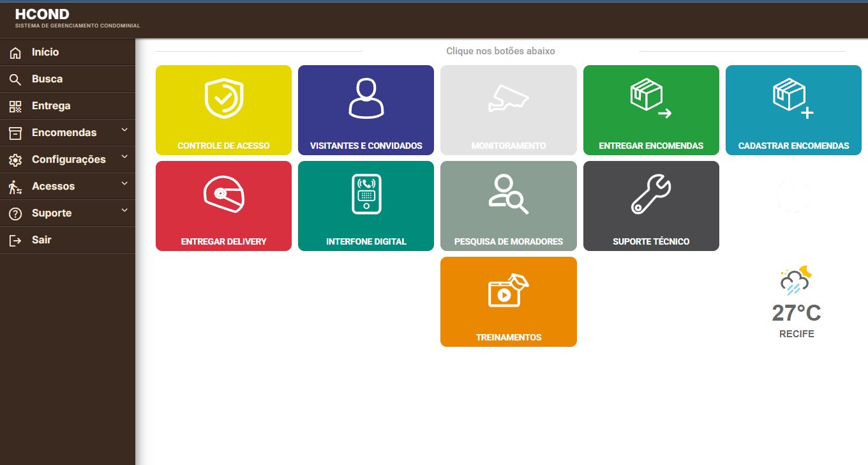Click the Suporte Técnico label text
The image size is (868, 465).
point(651,241)
